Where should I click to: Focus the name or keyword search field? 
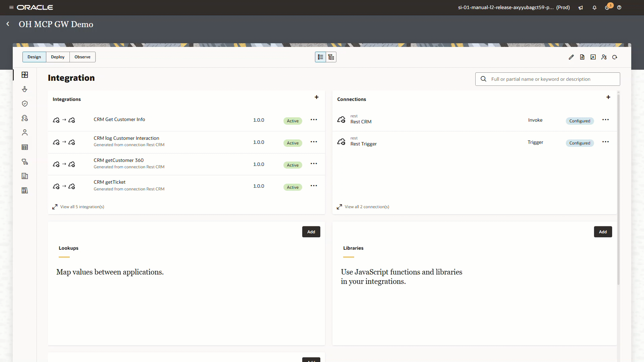point(548,79)
